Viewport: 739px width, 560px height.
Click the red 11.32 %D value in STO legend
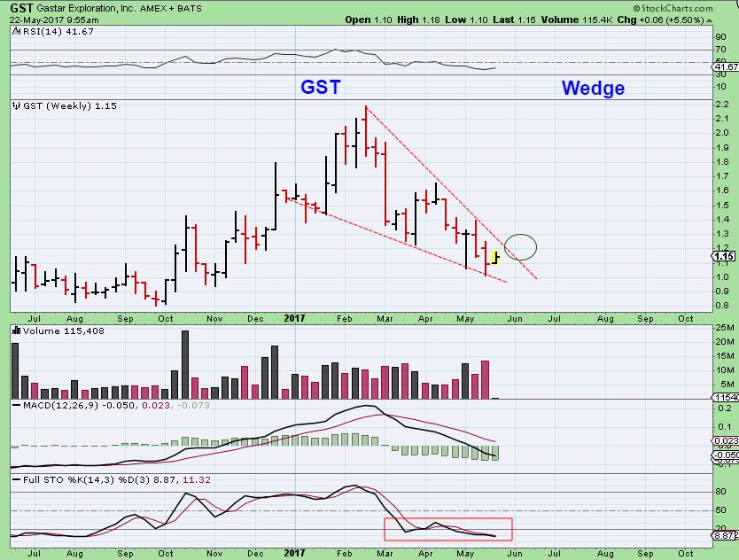197,480
